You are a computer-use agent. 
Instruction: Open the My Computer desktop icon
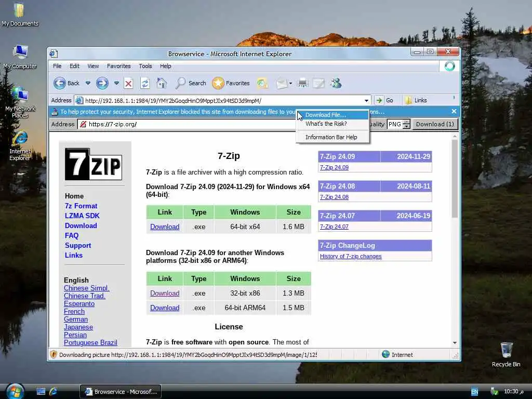[20, 57]
